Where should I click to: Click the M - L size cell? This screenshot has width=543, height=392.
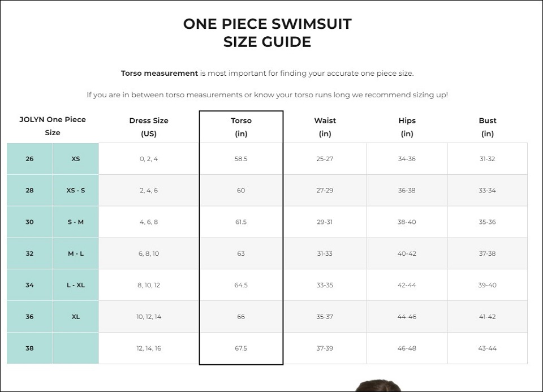[x=76, y=253]
